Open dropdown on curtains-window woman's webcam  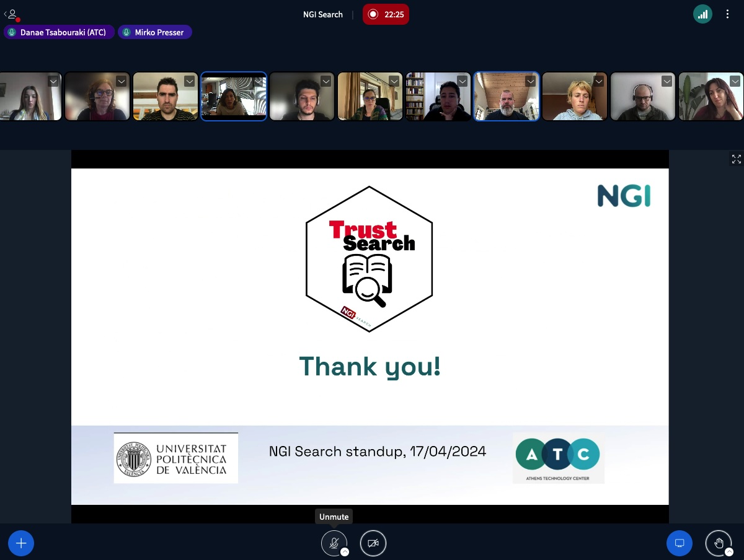click(394, 81)
